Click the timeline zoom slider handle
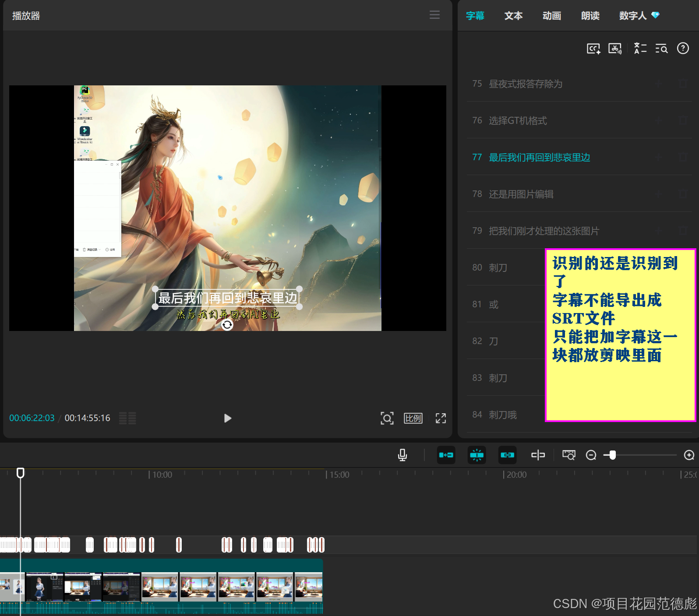This screenshot has height=616, width=699. (x=613, y=455)
